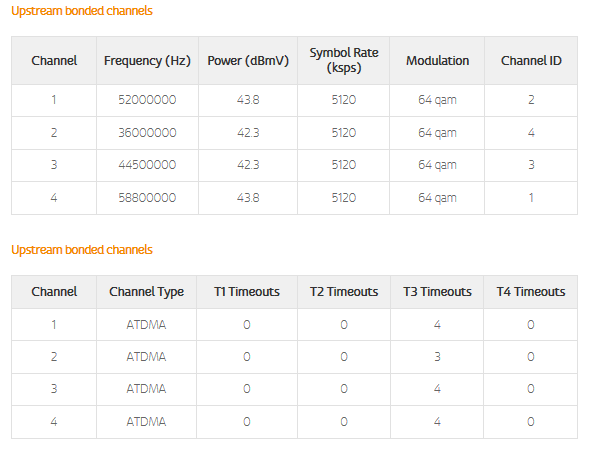This screenshot has height=449, width=595.
Task: Click the T2 Timeouts column header
Action: 344,292
